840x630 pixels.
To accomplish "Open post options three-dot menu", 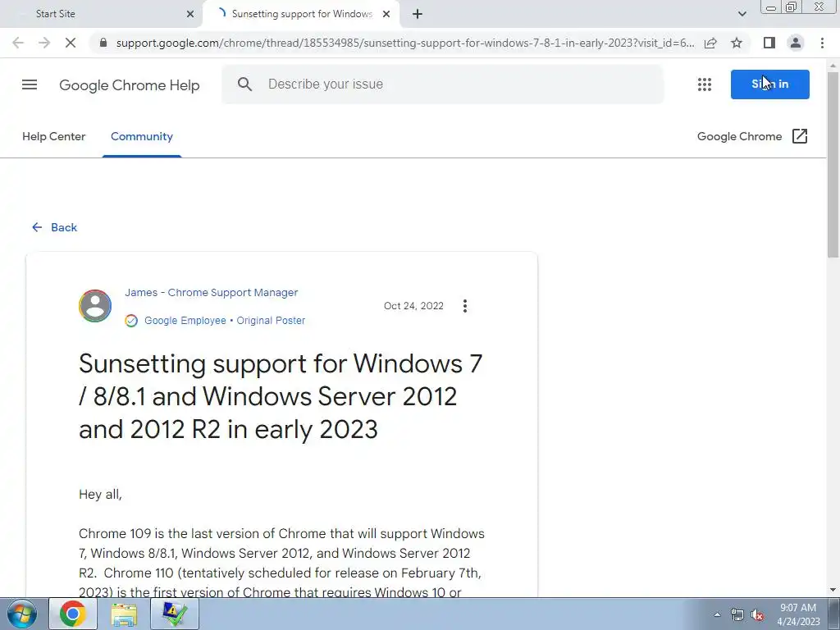I will pyautogui.click(x=465, y=306).
